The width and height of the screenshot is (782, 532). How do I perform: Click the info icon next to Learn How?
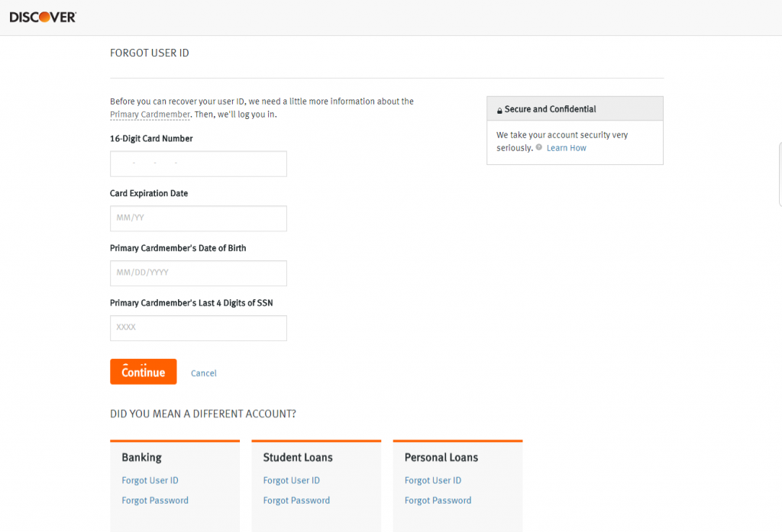[x=538, y=147]
